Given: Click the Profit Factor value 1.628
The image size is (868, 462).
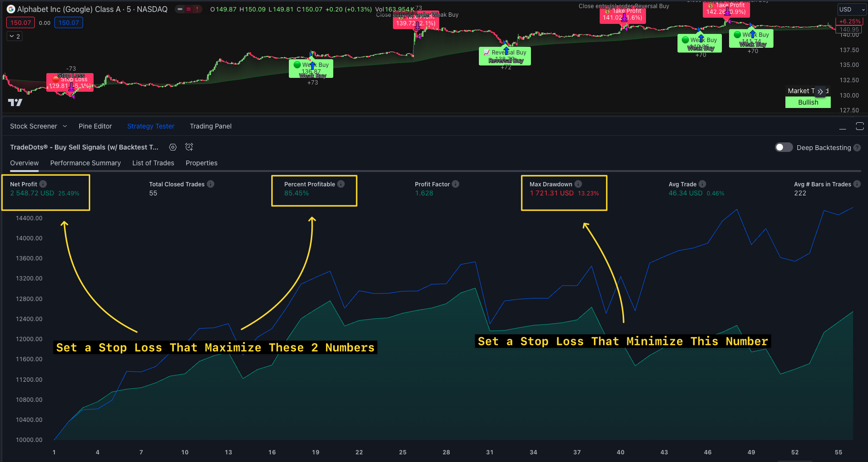Looking at the screenshot, I should 424,193.
